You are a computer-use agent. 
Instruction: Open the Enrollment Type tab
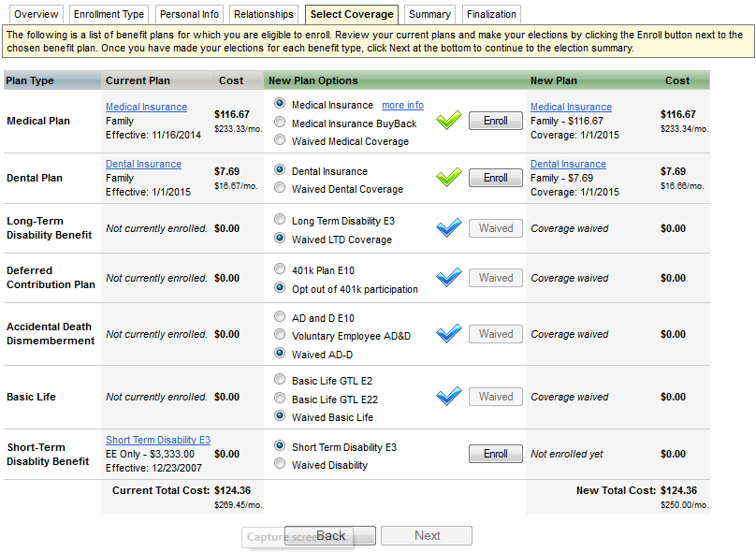(x=109, y=14)
